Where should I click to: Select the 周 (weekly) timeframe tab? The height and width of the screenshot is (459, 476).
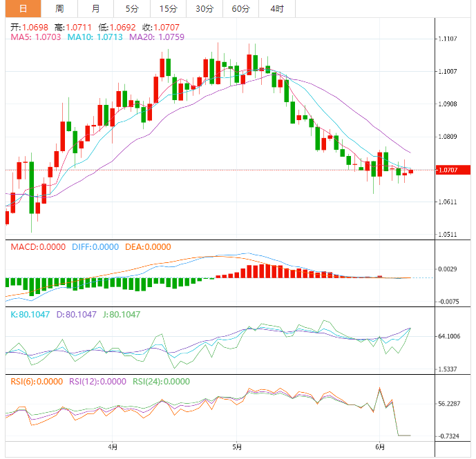point(59,9)
